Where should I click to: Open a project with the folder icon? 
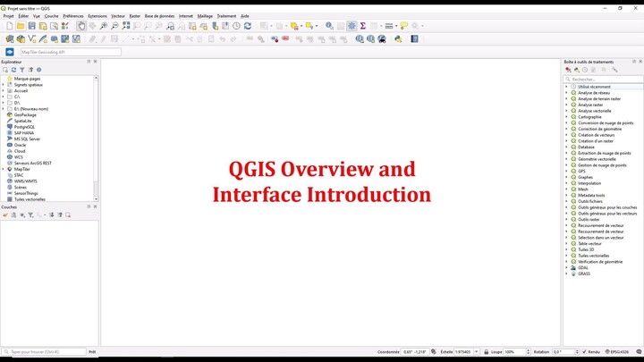[x=21, y=26]
